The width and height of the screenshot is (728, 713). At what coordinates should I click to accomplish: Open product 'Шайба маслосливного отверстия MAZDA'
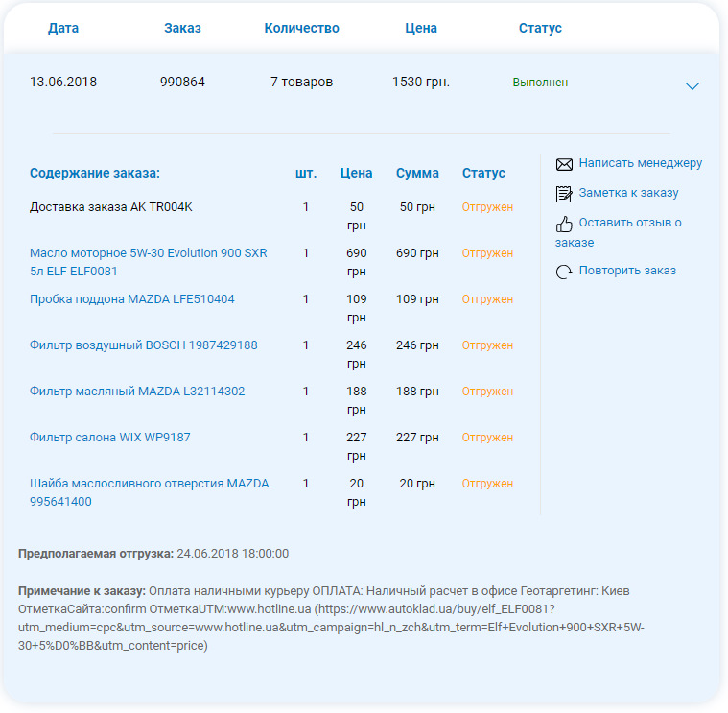tap(149, 492)
